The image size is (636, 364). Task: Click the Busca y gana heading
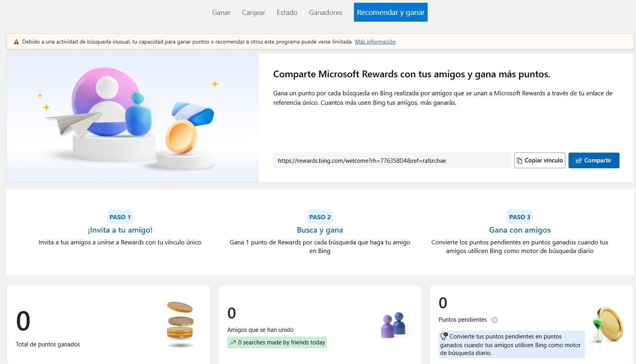pos(320,230)
